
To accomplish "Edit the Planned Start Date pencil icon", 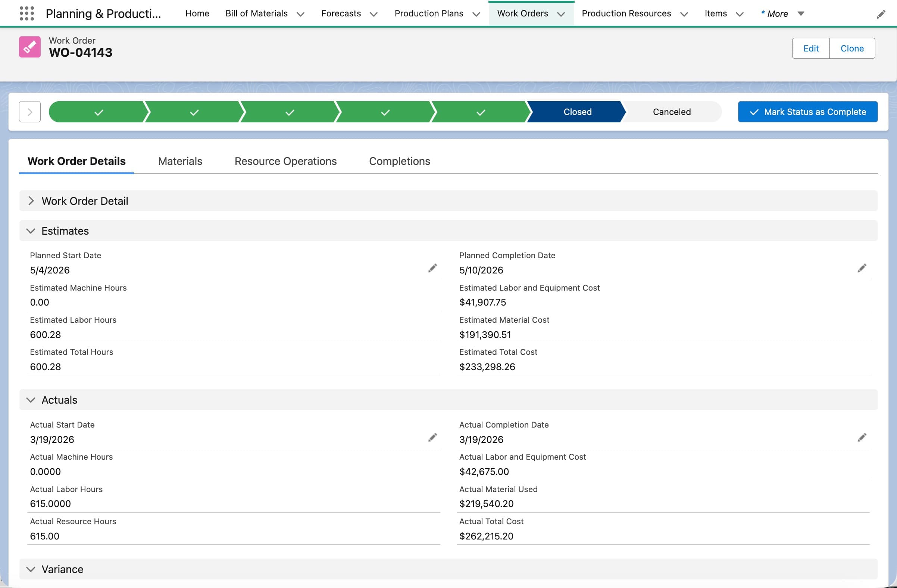I will coord(432,268).
